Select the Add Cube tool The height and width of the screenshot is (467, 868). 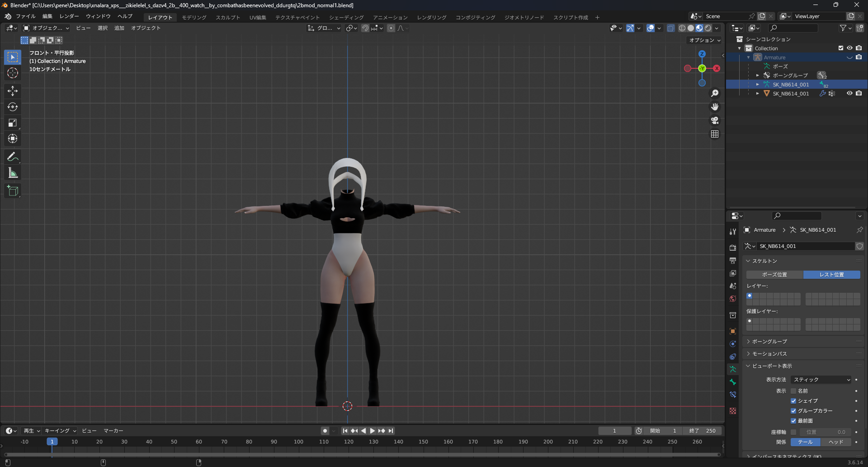(x=13, y=191)
